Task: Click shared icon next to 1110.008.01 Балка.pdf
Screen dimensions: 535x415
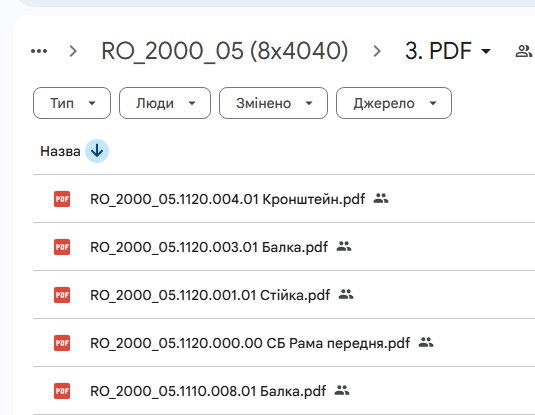Action: coord(342,390)
